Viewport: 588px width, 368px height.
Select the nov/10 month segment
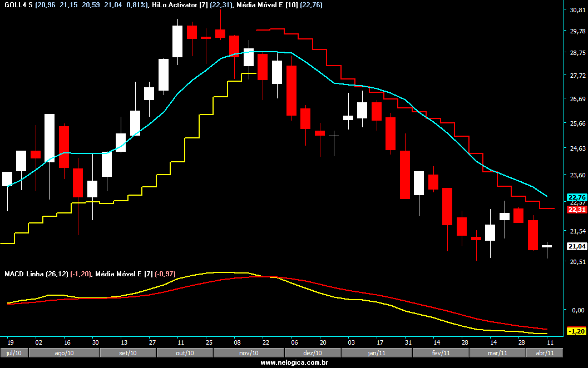(x=249, y=353)
